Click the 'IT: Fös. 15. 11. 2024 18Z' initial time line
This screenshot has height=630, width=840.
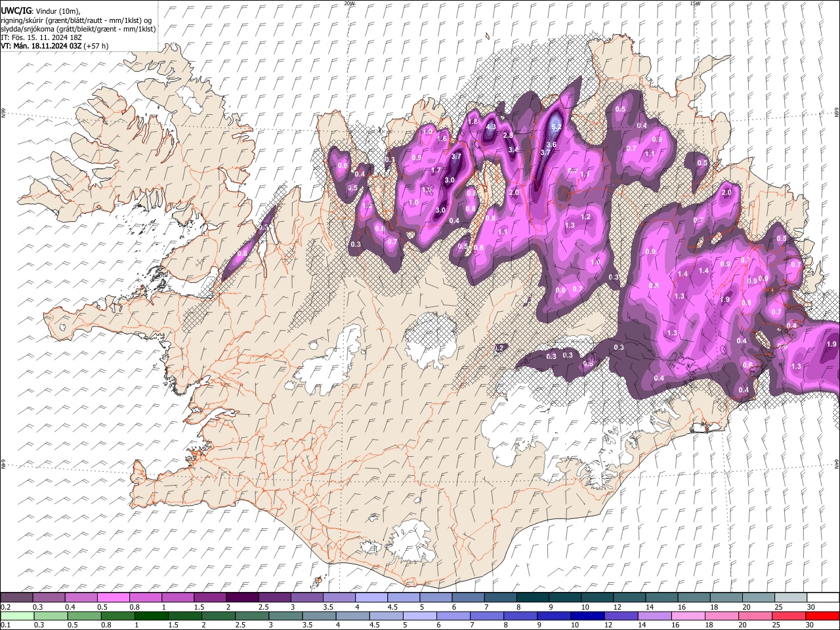pos(41,37)
